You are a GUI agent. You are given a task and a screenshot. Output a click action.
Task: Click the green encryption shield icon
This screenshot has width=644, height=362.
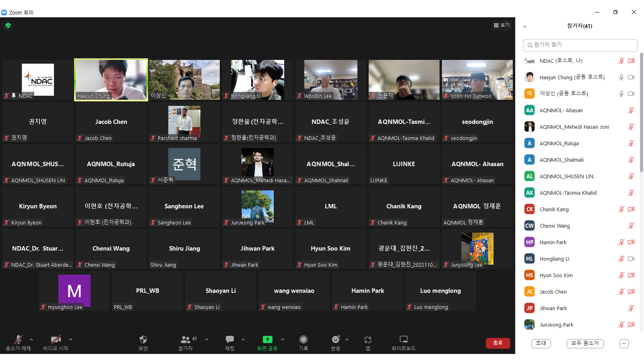click(8, 25)
